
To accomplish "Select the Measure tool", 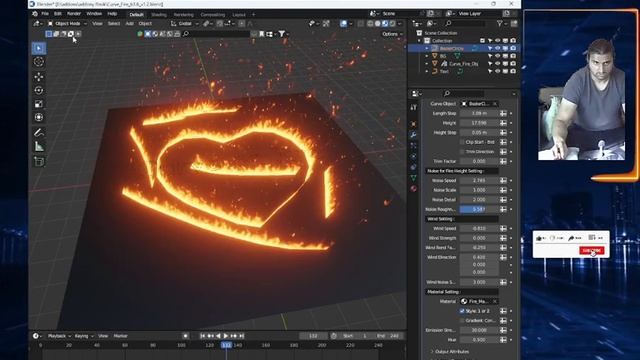I will click(39, 146).
